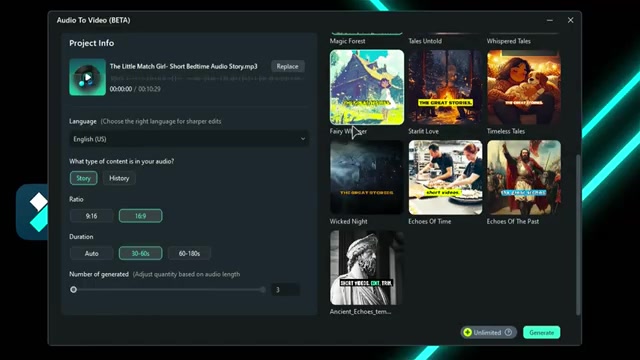Expand the language list chevron arrow
640x360 pixels.
click(x=303, y=139)
